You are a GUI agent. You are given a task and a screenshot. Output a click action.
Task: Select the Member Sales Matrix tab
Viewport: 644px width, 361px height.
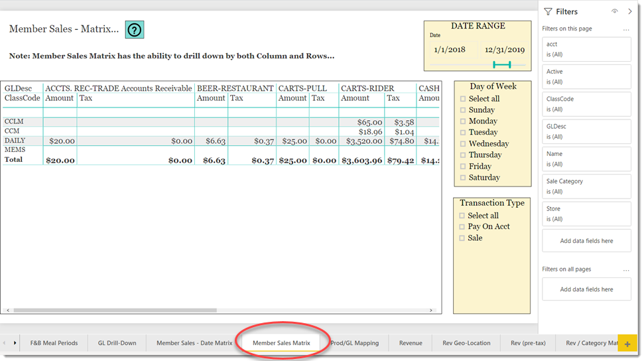pos(281,343)
